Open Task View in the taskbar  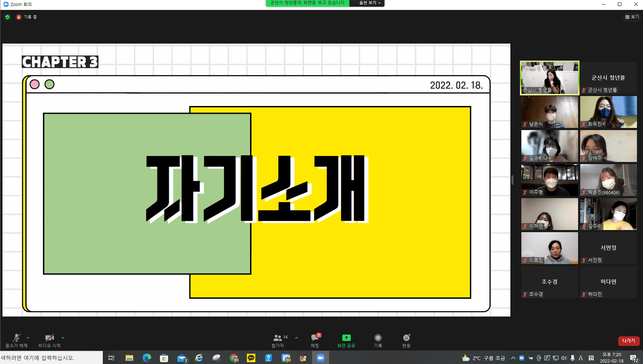[x=111, y=358]
